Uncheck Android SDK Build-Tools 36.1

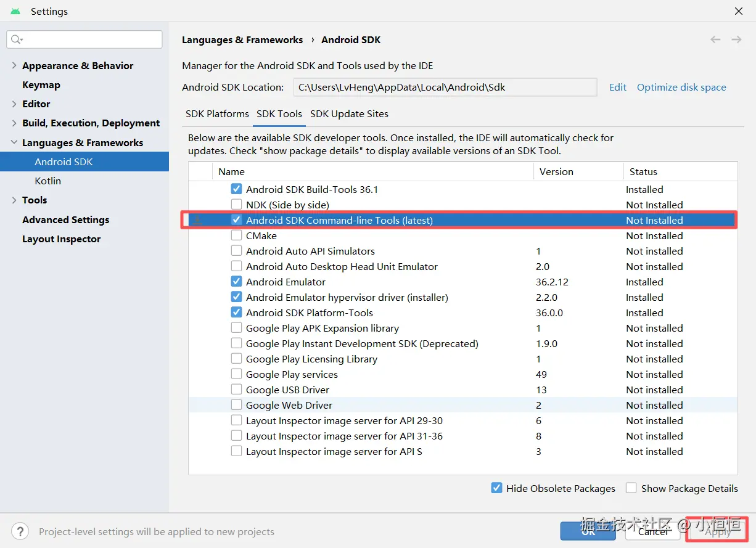coord(236,189)
